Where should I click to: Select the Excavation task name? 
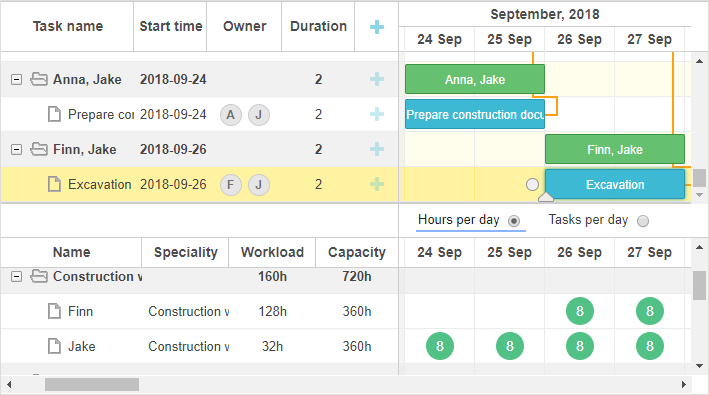click(99, 184)
